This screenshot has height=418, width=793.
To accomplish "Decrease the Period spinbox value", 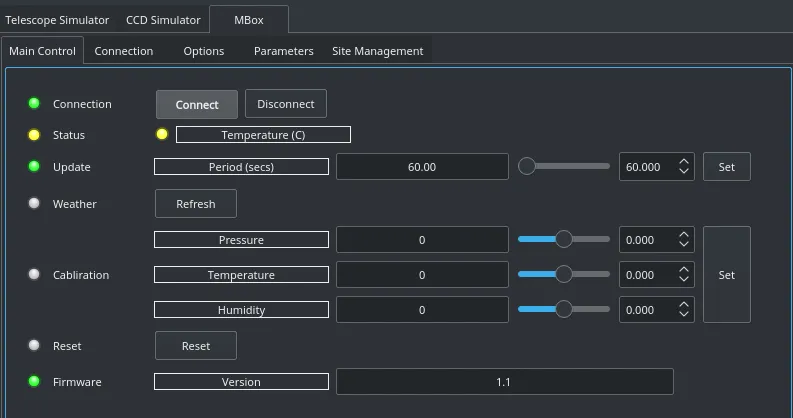I will [684, 171].
